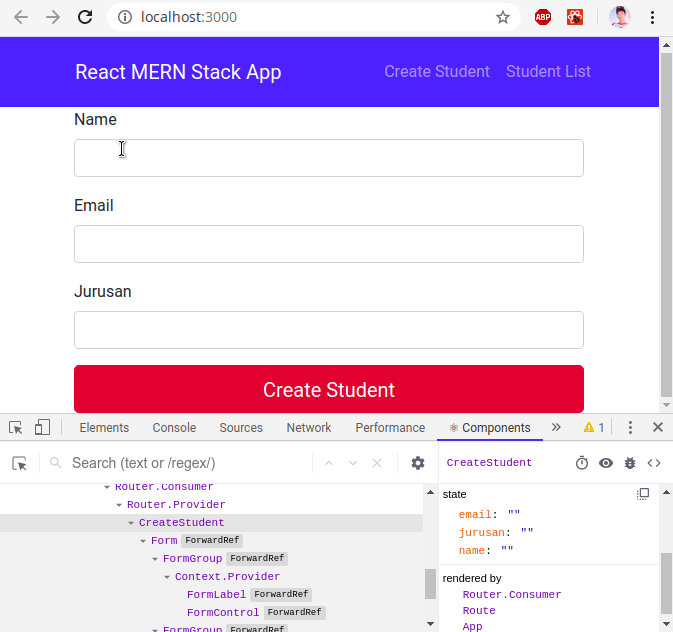Switch to the Console tab

click(174, 428)
